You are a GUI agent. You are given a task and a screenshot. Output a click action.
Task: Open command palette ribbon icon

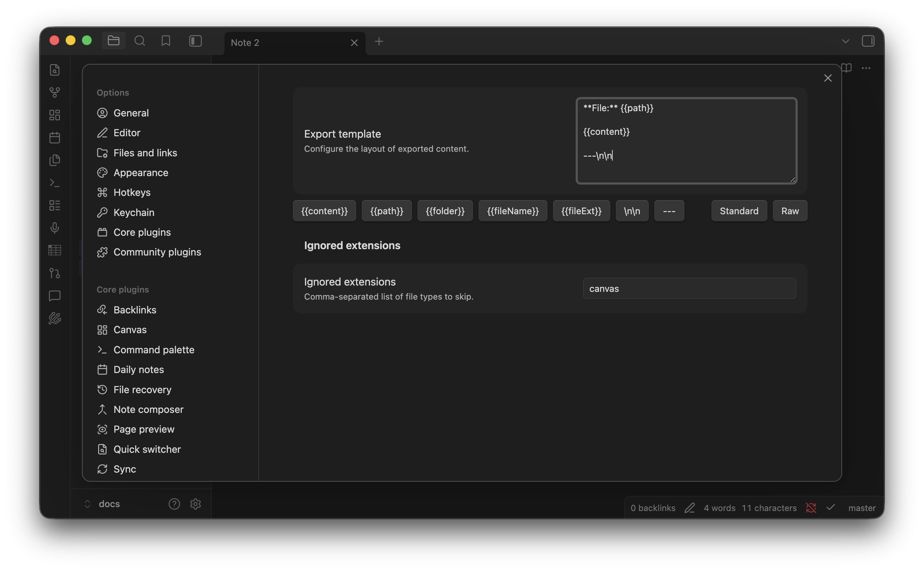(55, 183)
